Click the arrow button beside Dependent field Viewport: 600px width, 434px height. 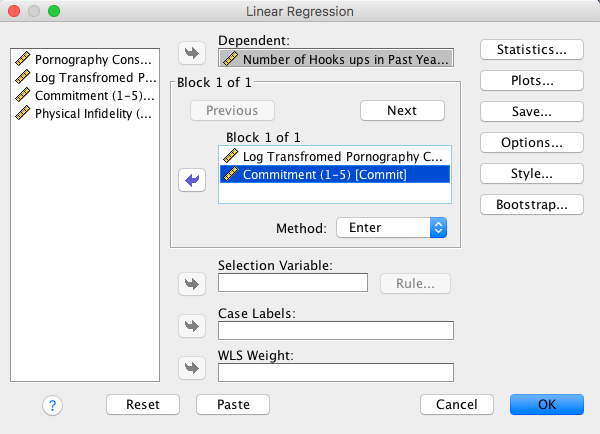point(190,52)
